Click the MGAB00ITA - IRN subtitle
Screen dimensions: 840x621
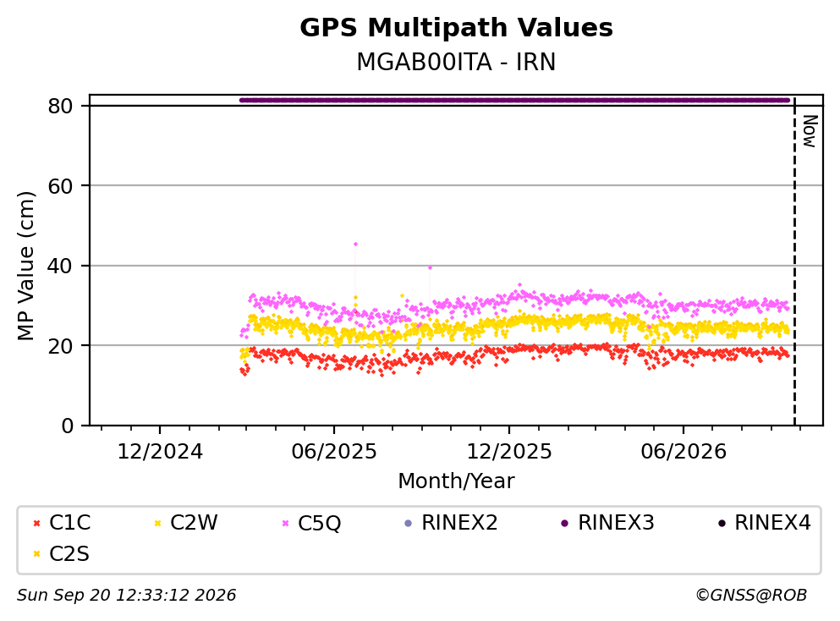(x=456, y=62)
